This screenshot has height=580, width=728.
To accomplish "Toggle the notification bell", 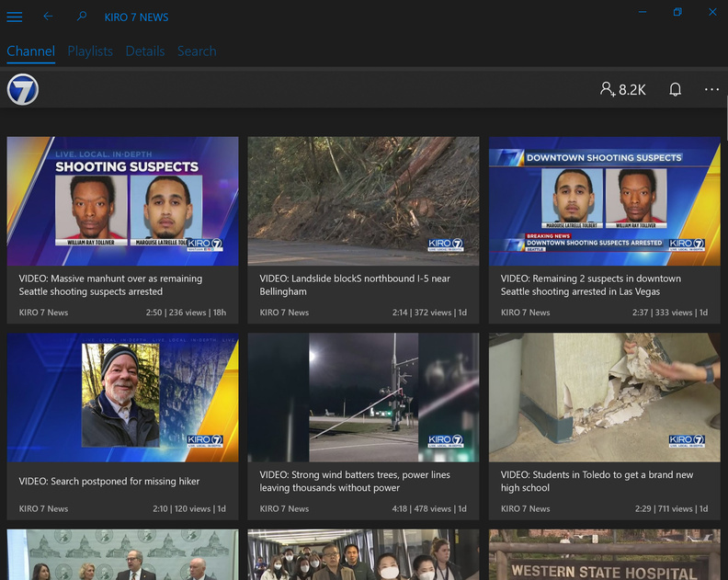I will (x=675, y=89).
